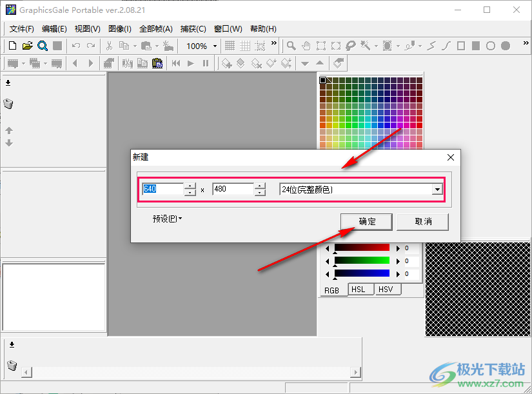Click the 取消 button
Viewport: 532px width, 394px height.
coord(423,222)
